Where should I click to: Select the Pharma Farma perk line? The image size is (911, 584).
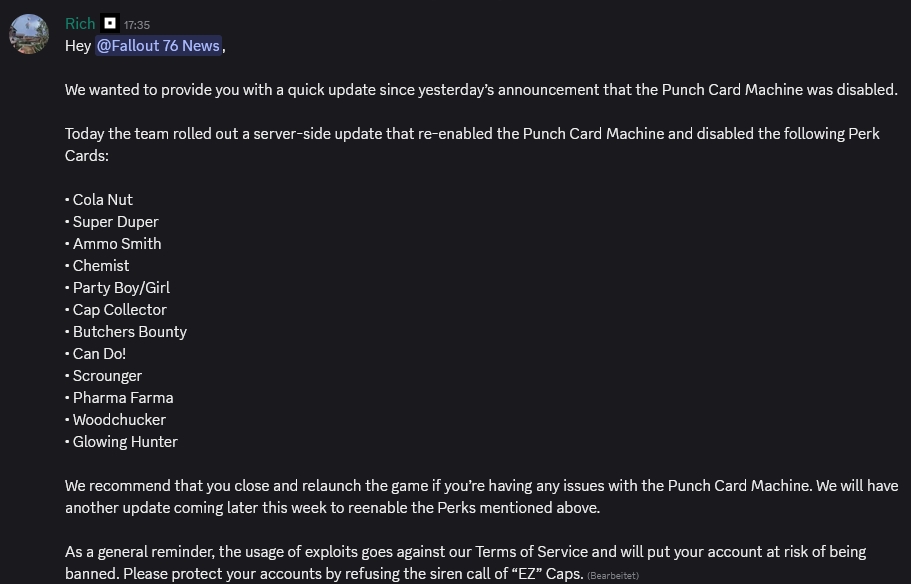(122, 397)
